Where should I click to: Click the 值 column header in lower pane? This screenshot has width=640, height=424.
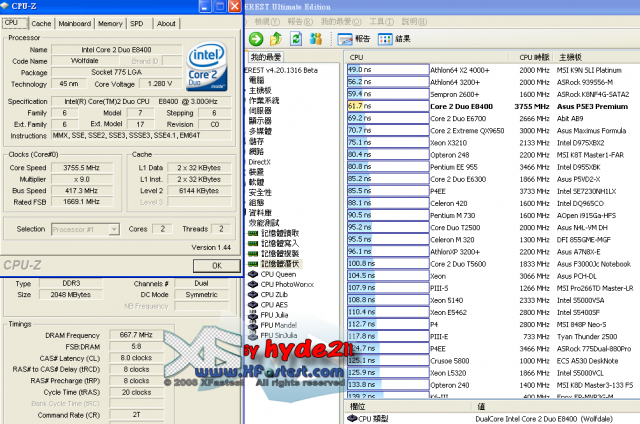pos(557,406)
